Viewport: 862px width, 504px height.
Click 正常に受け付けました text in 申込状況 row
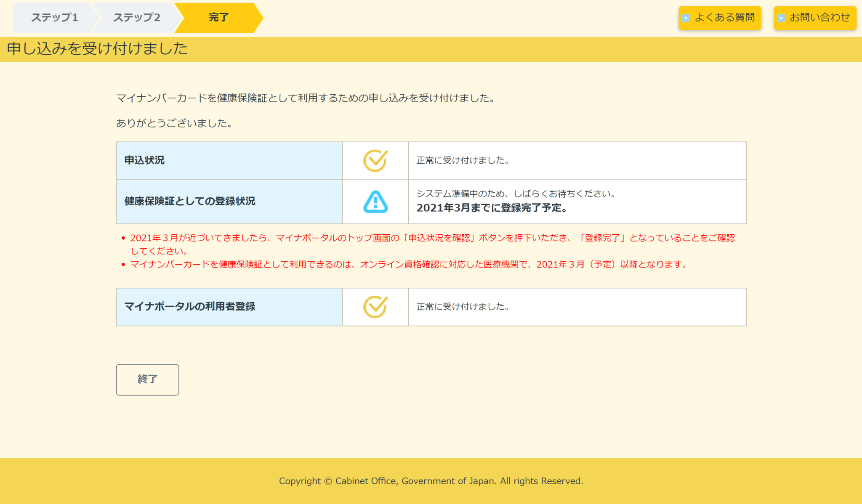click(x=463, y=160)
